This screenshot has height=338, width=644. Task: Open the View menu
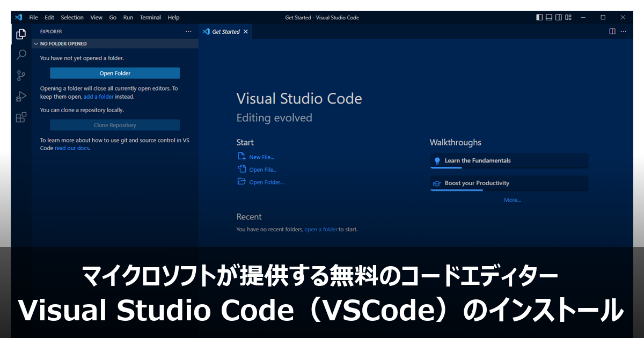[x=97, y=17]
